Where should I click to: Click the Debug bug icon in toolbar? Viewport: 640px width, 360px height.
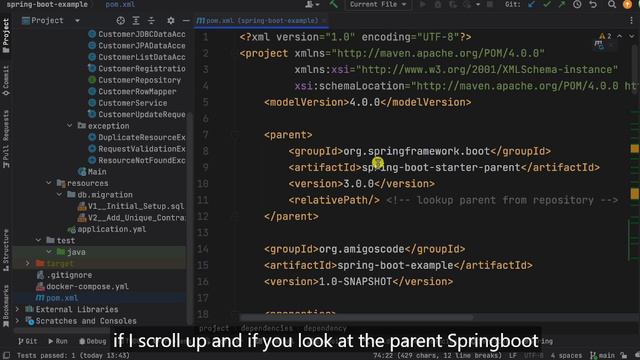pyautogui.click(x=438, y=4)
